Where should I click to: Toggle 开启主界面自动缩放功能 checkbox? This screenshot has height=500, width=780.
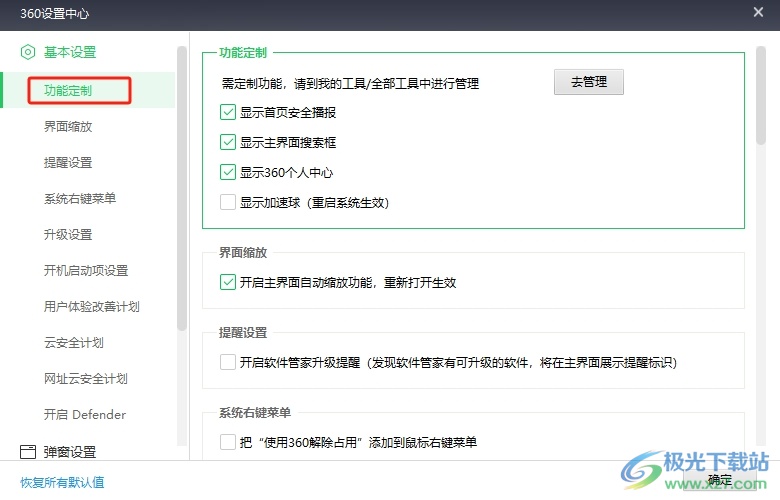(x=228, y=282)
